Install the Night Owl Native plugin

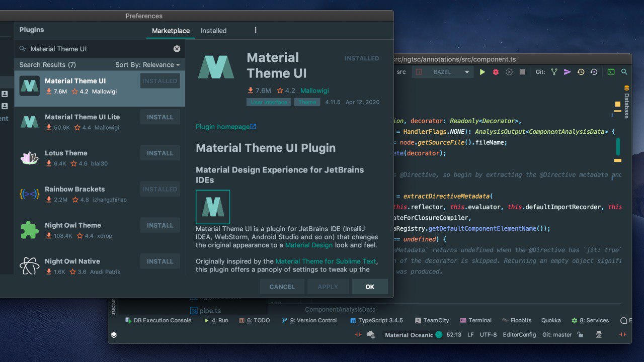click(x=160, y=261)
